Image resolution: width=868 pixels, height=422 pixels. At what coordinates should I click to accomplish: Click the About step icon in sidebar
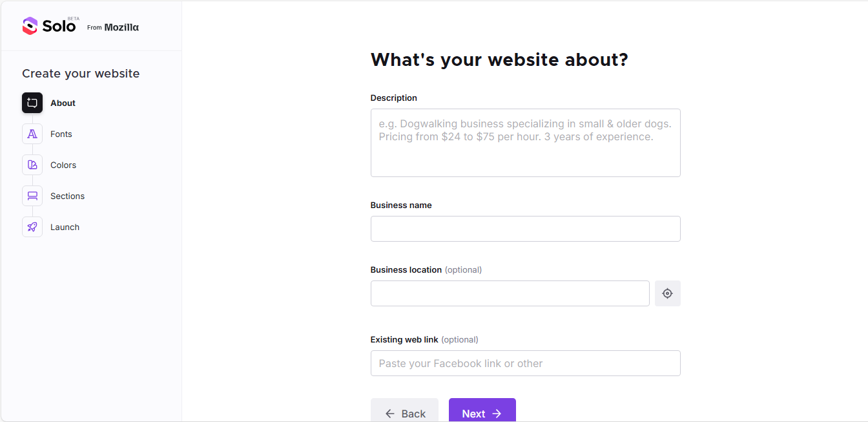point(32,103)
